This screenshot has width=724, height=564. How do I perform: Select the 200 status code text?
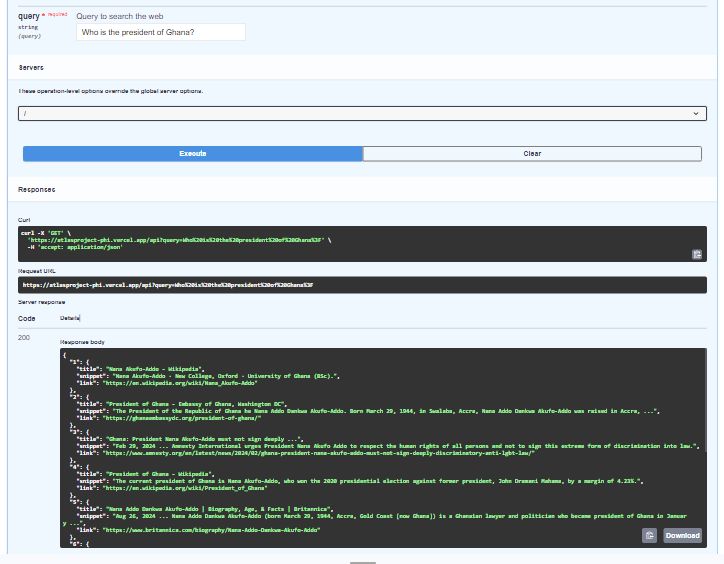pyautogui.click(x=24, y=338)
